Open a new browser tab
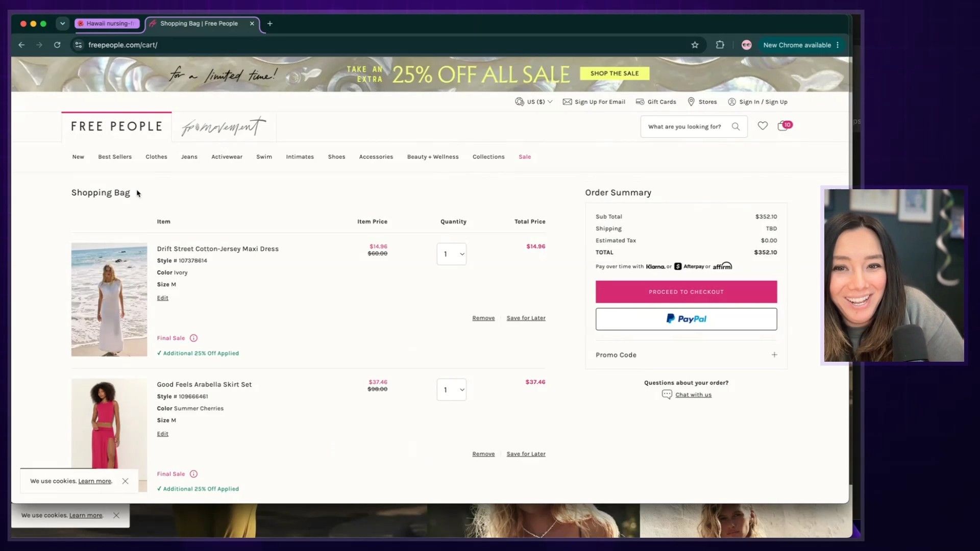Viewport: 980px width, 551px height. tap(270, 23)
